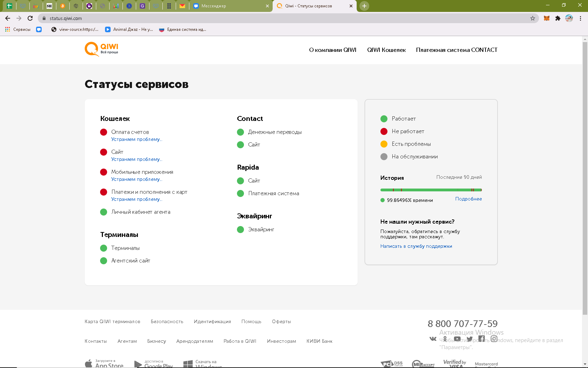Open Безопасность footer link

[167, 321]
